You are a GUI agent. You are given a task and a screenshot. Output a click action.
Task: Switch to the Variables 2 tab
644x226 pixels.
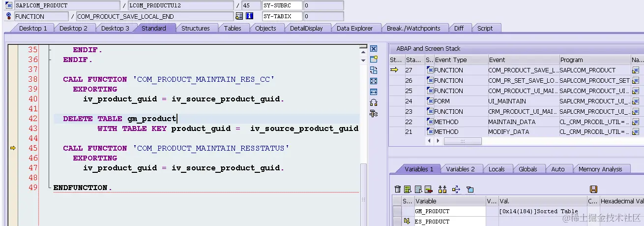point(461,169)
